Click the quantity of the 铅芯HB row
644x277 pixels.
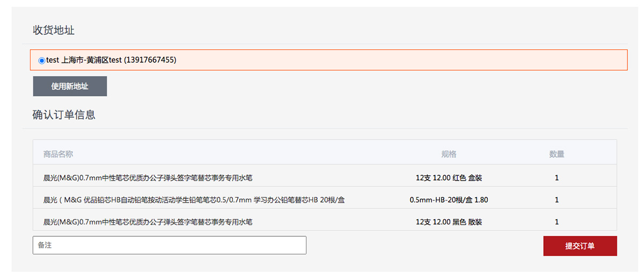tap(557, 200)
